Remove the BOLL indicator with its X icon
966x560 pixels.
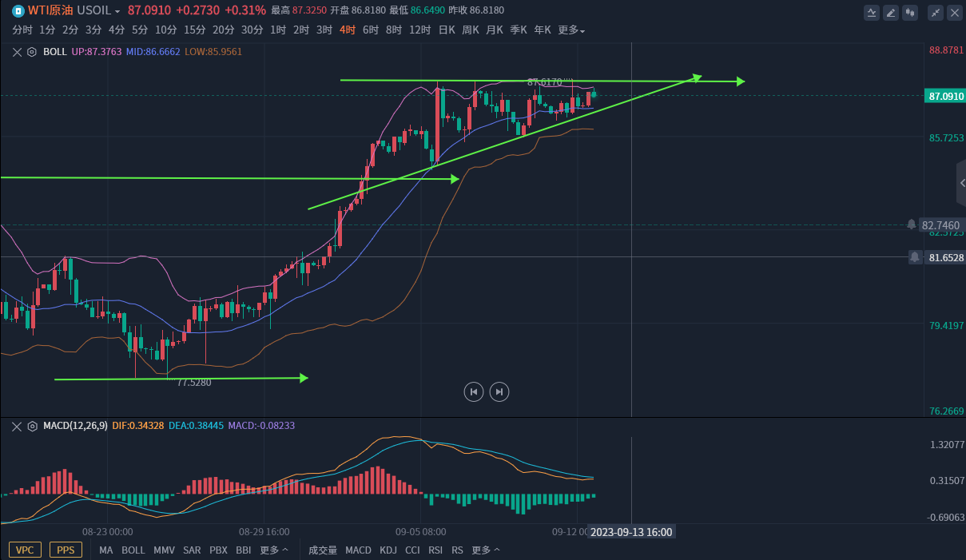tap(18, 51)
